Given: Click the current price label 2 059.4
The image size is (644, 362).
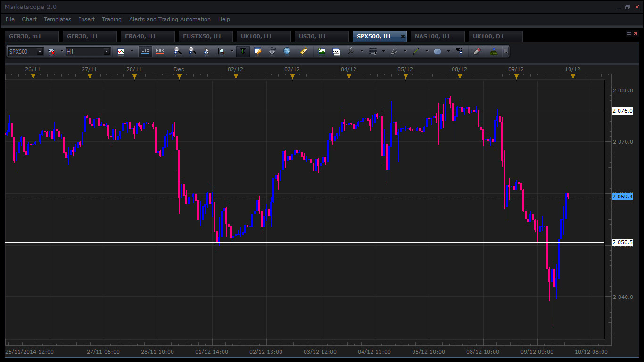Looking at the screenshot, I should 622,196.
